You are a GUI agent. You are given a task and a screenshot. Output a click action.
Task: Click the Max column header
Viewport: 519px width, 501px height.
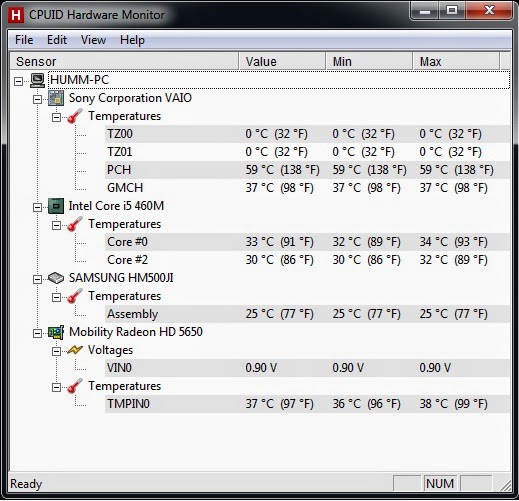456,61
